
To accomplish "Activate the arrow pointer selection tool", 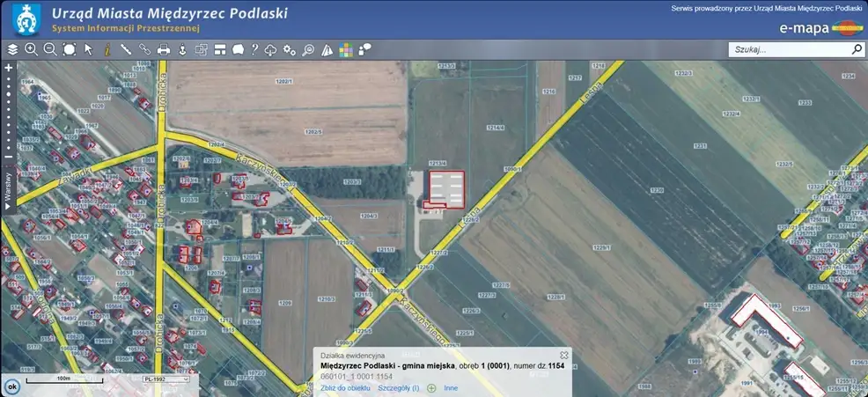I will [88, 50].
